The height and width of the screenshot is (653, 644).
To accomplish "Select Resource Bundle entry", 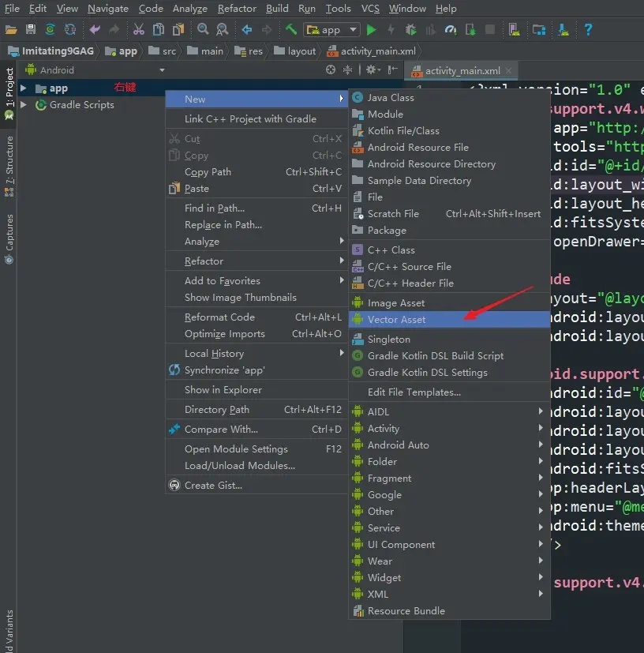I will (x=449, y=610).
